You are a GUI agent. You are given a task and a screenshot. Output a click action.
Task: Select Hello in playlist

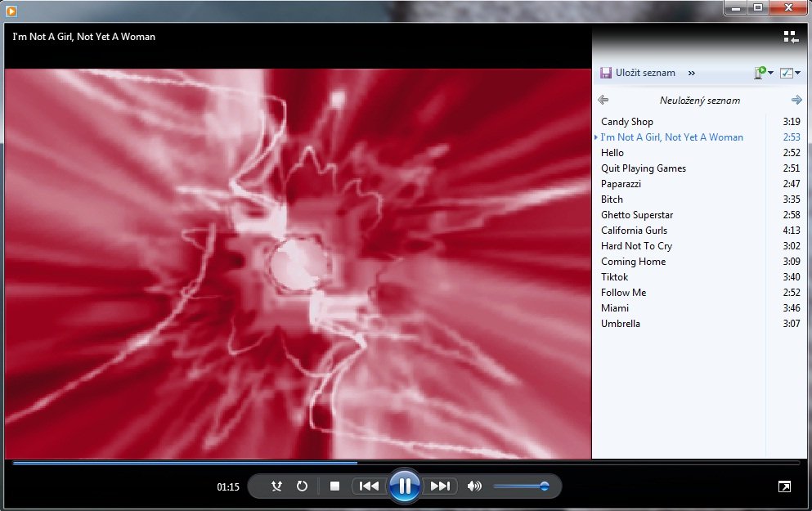tap(698, 153)
